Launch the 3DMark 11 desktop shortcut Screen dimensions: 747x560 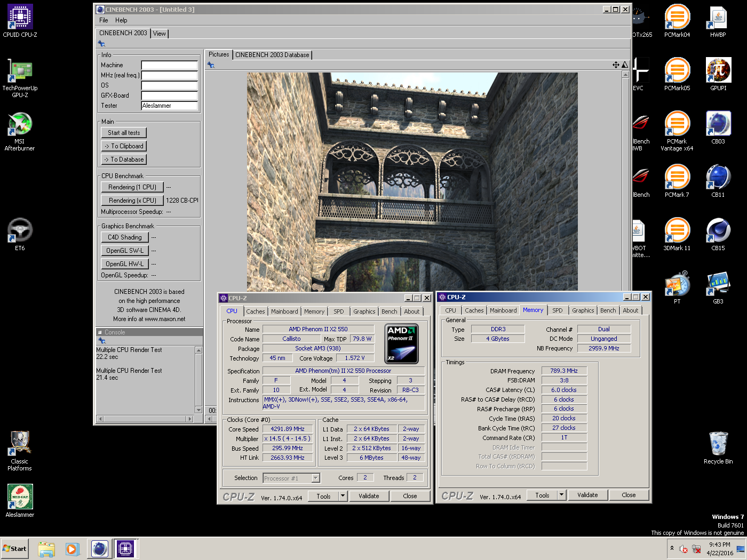(677, 234)
